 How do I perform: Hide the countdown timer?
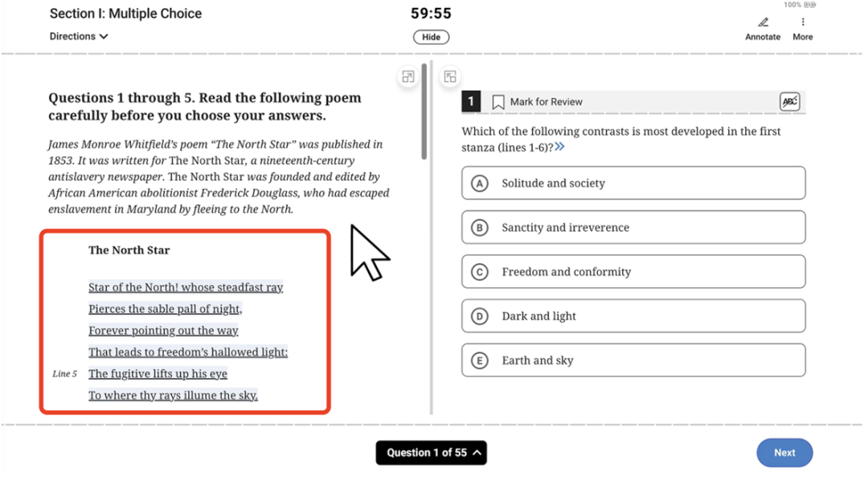click(x=432, y=37)
